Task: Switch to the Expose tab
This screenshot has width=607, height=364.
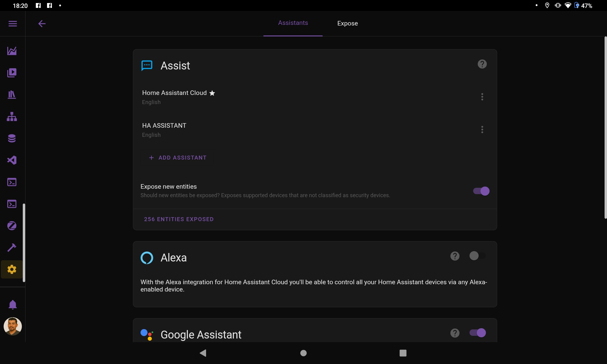Action: (x=348, y=23)
